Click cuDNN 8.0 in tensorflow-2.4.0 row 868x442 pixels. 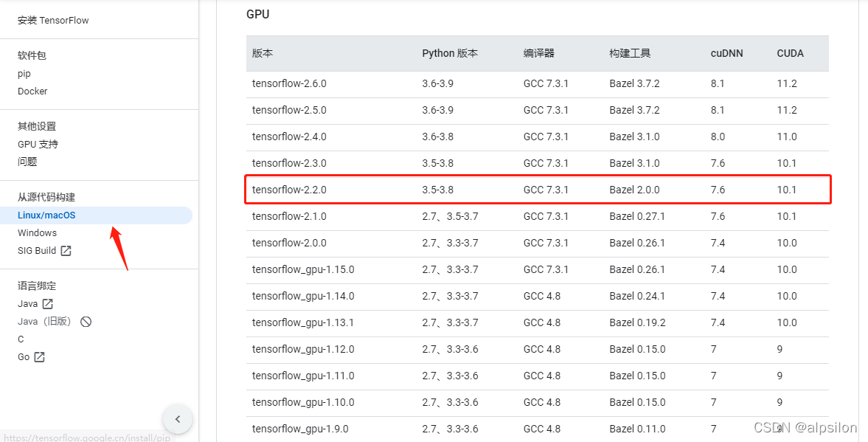point(718,137)
